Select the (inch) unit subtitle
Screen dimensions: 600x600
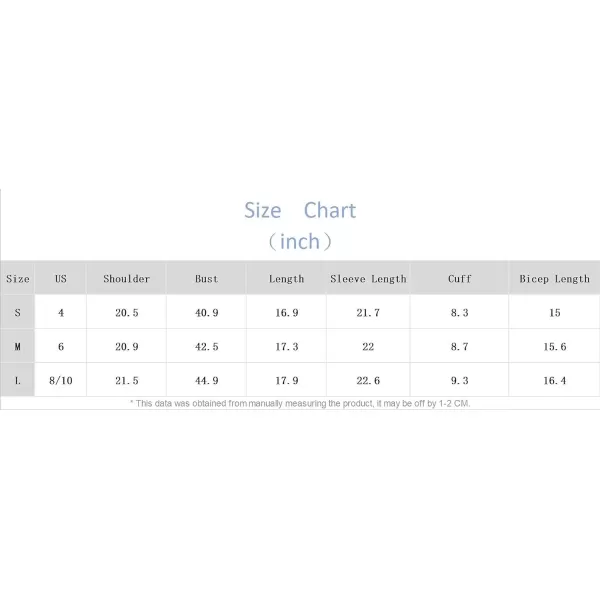click(x=300, y=242)
